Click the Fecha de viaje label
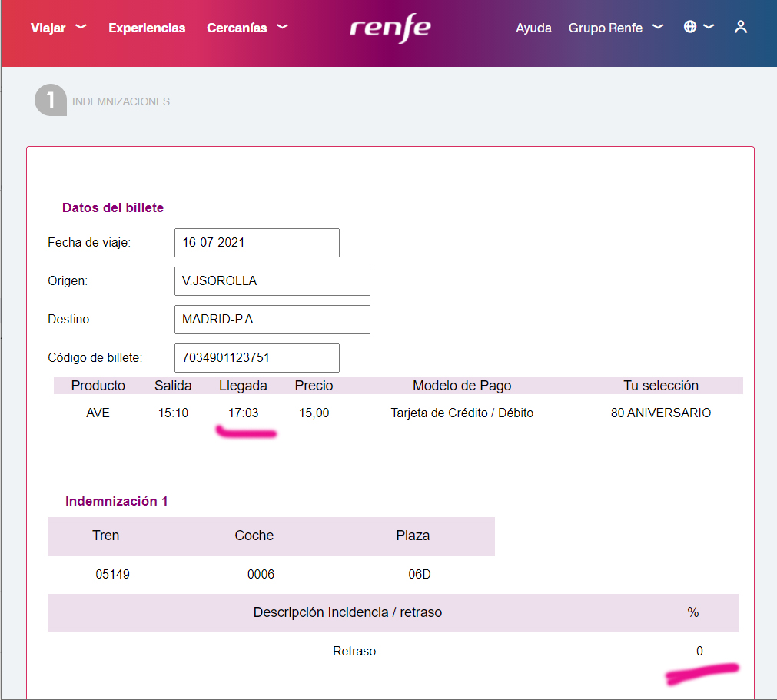Image resolution: width=777 pixels, height=700 pixels. [89, 242]
